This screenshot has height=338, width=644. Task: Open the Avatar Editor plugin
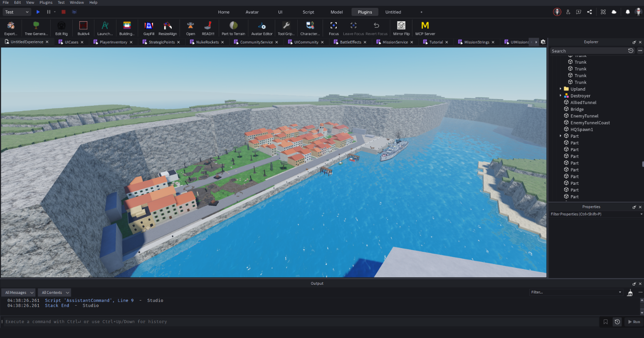tap(262, 28)
